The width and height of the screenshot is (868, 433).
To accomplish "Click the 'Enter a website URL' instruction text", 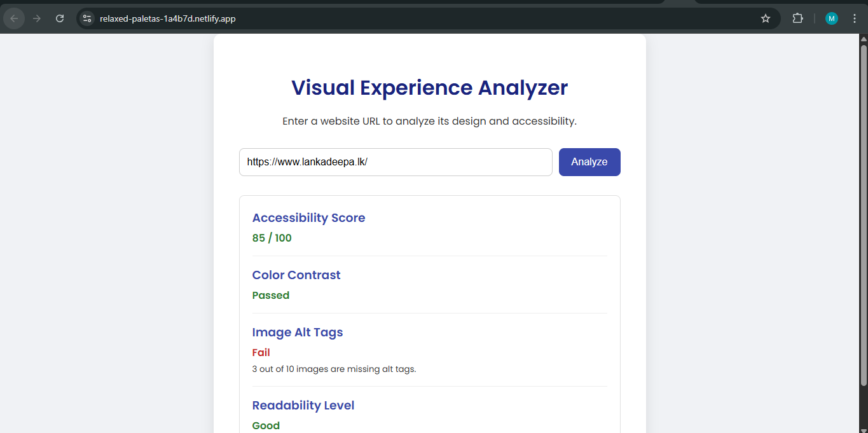I will pos(430,121).
